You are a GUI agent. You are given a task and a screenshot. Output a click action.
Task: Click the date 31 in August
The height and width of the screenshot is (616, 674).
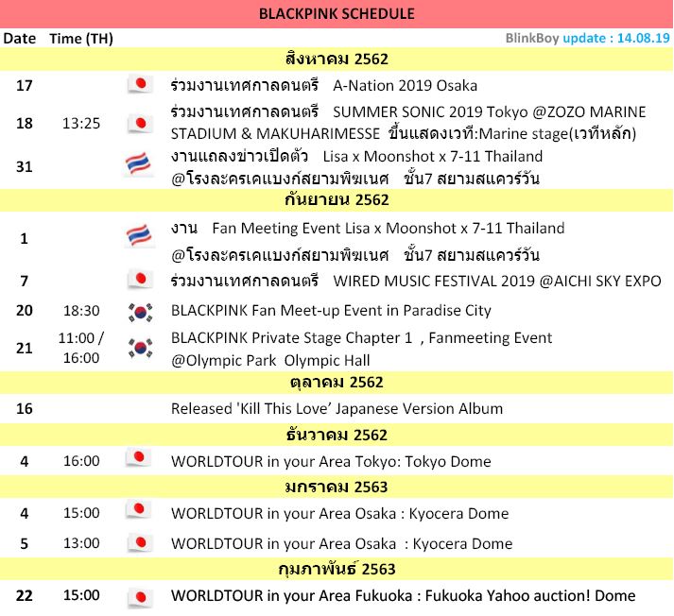(24, 166)
